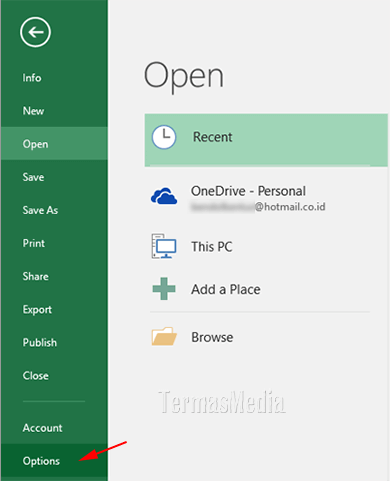
Task: Click the OneDrive cloud icon
Action: point(164,196)
